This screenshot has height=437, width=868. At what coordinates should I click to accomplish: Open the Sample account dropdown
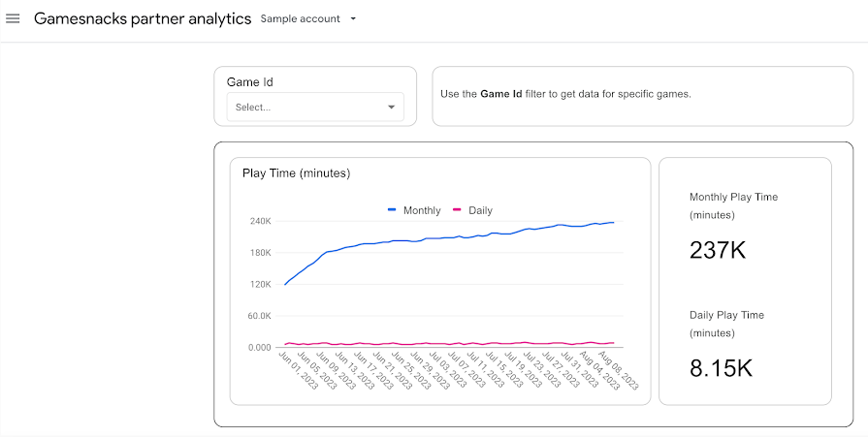pos(308,18)
